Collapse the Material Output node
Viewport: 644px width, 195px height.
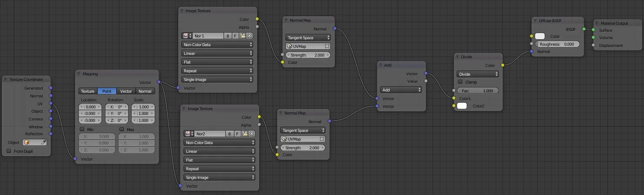click(597, 23)
